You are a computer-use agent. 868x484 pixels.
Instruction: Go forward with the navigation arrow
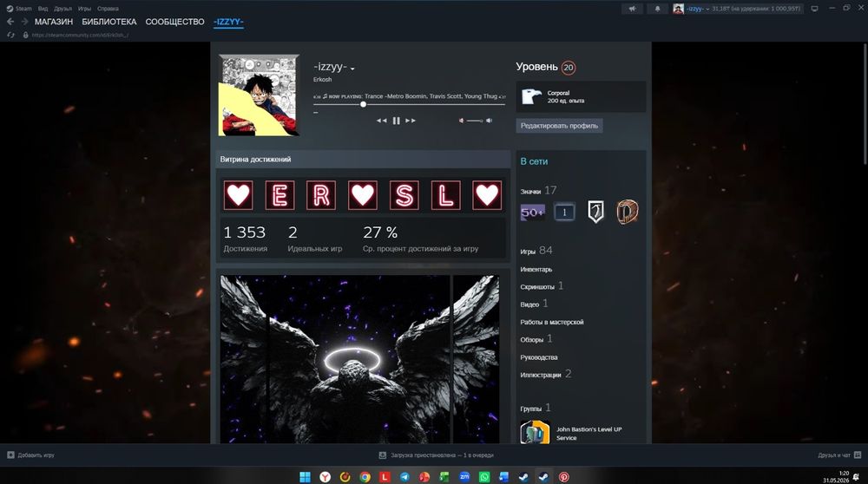24,22
